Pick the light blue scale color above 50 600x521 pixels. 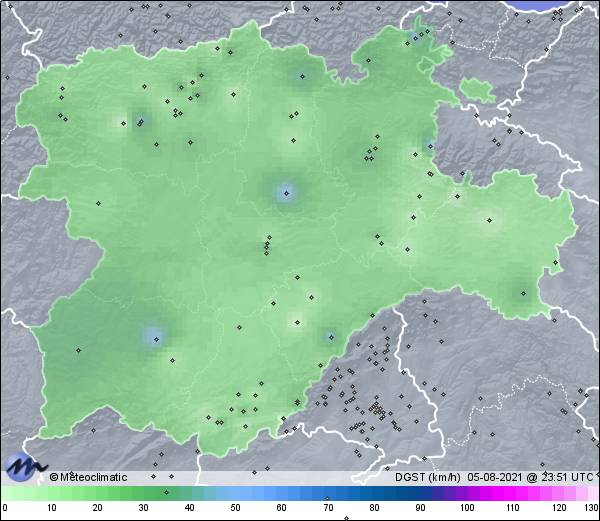236,493
